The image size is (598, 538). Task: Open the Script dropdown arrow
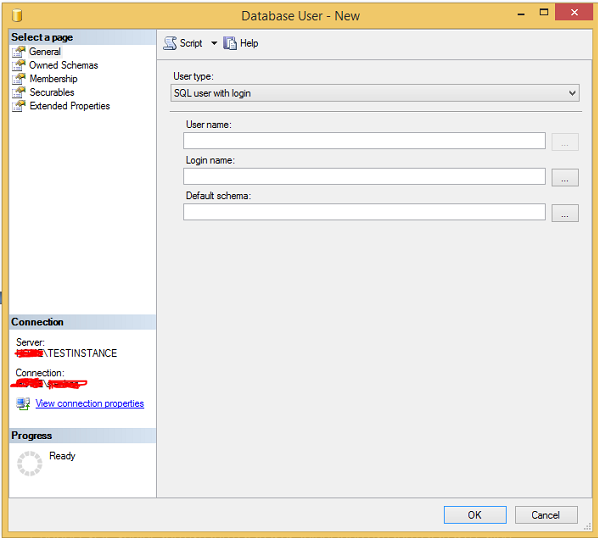[x=214, y=43]
